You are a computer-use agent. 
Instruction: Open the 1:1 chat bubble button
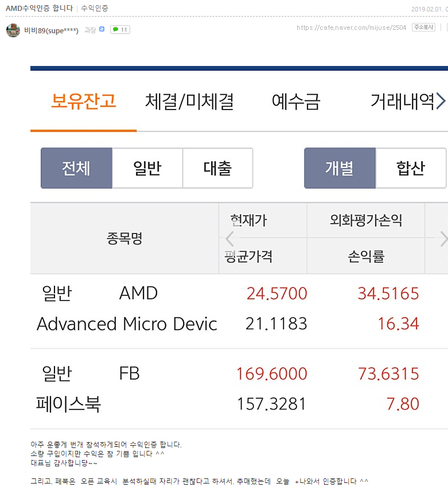tap(120, 29)
